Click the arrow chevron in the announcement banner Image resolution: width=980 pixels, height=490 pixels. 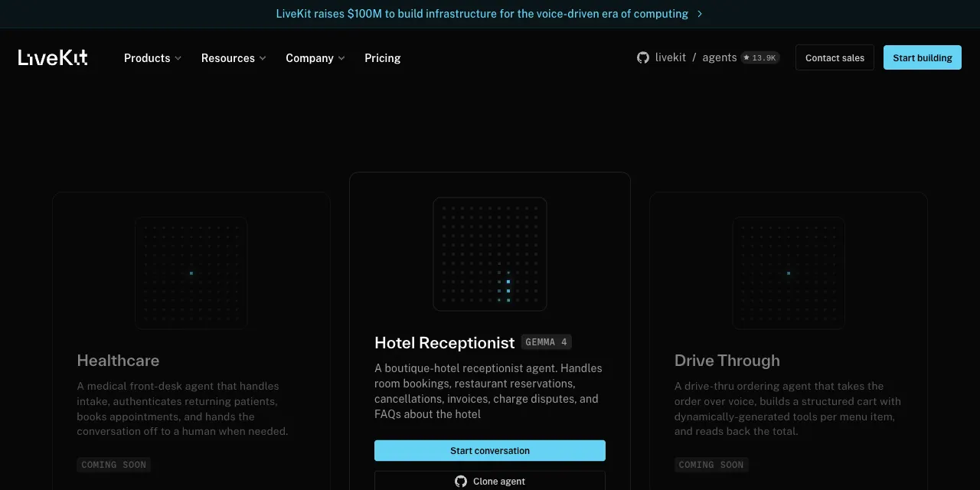pyautogui.click(x=700, y=14)
